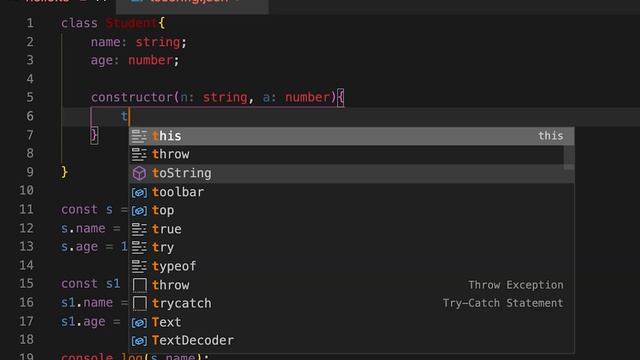Click the closing brace on line 7
640x360 pixels.
(94, 135)
